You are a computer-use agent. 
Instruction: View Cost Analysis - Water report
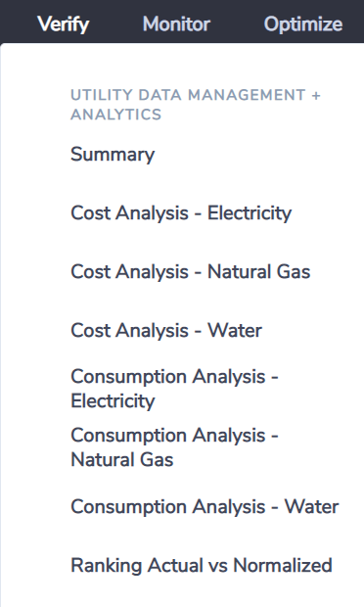(x=166, y=330)
